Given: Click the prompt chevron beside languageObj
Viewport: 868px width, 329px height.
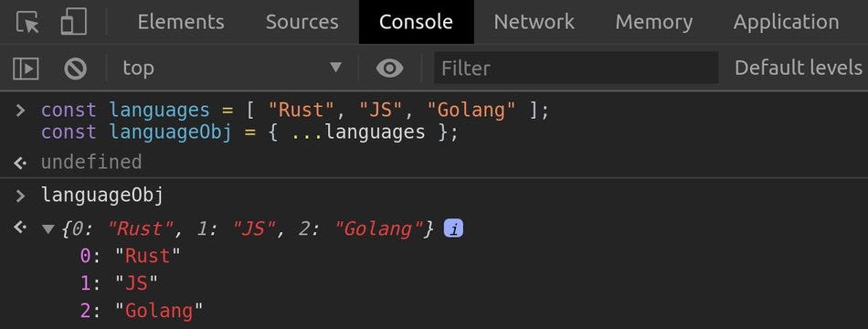Looking at the screenshot, I should [20, 196].
